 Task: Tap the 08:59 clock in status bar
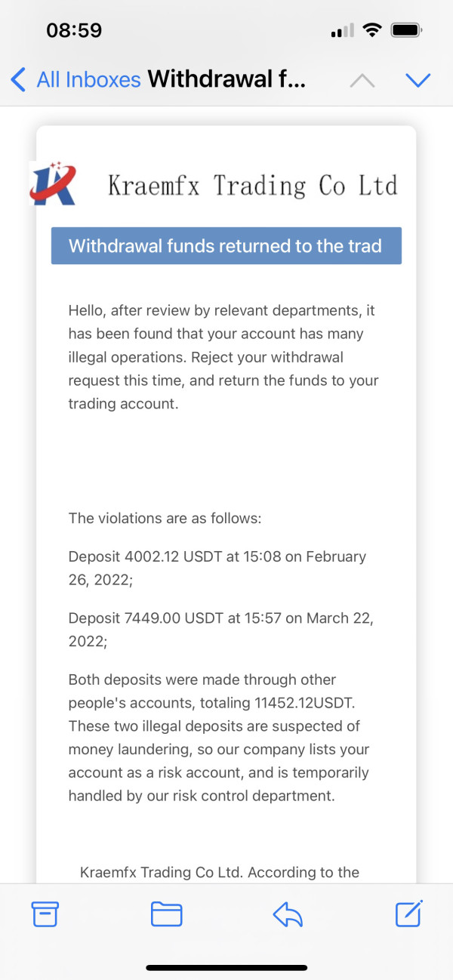pos(74,31)
